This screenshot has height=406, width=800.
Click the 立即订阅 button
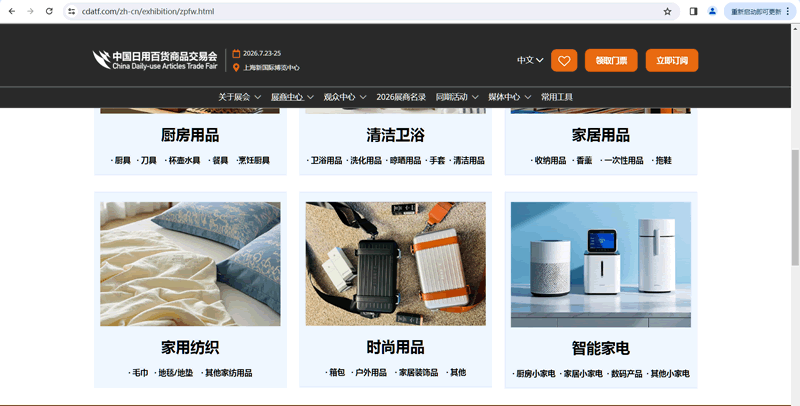(671, 60)
